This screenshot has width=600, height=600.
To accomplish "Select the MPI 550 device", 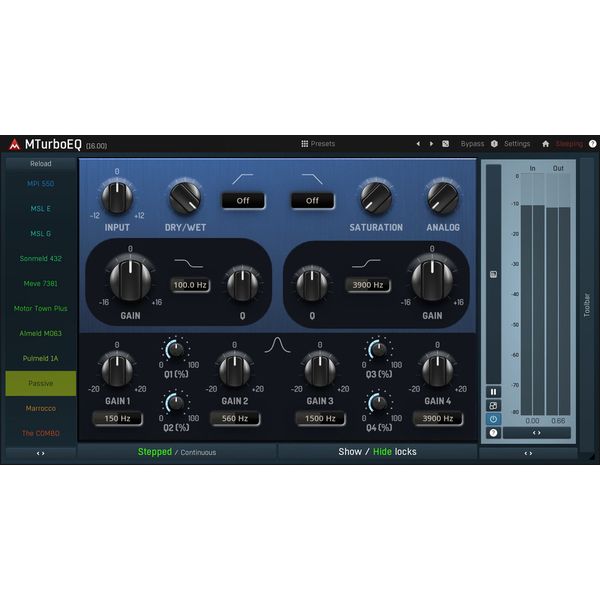I will point(41,184).
